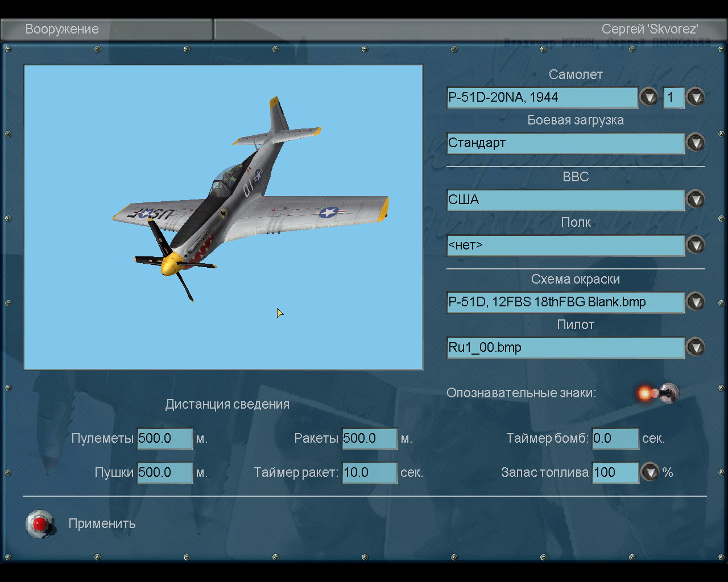728x582 pixels.
Task: Click the Полк label
Action: point(576,222)
